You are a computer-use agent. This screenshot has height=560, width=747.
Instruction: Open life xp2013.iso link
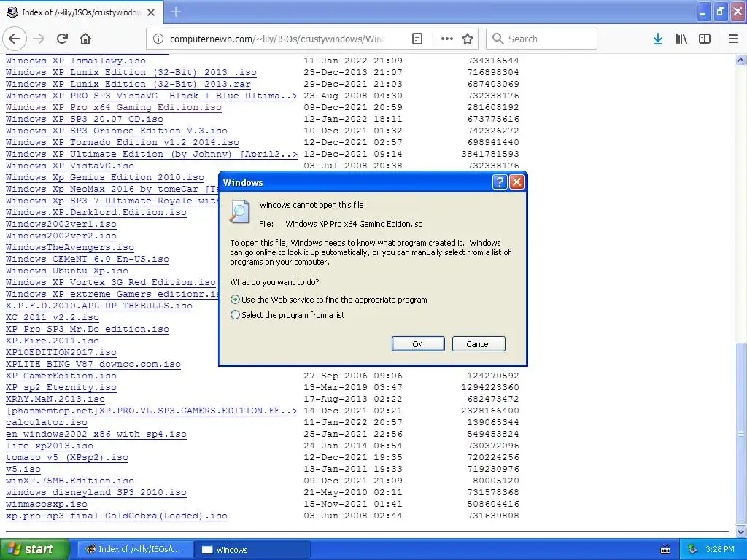50,446
